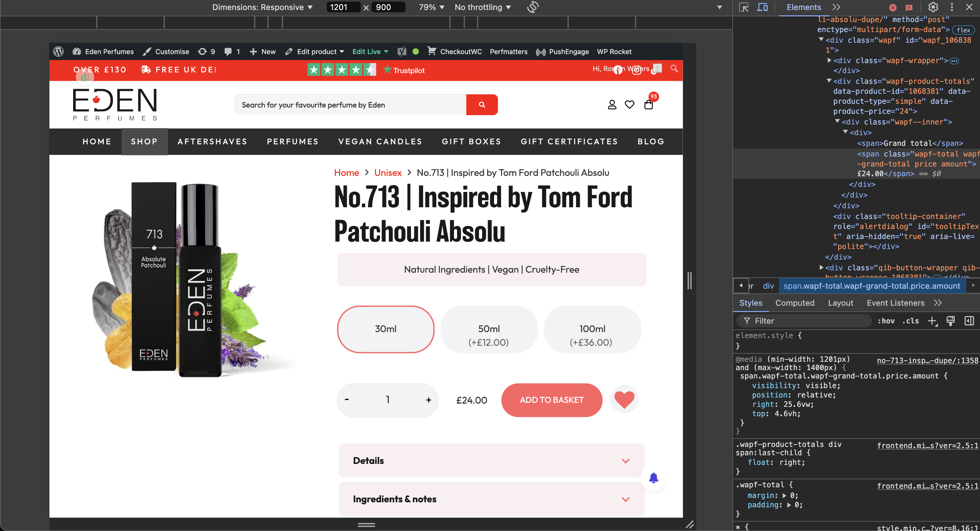
Task: Show more DevTools tabs chevron
Action: pos(836,7)
